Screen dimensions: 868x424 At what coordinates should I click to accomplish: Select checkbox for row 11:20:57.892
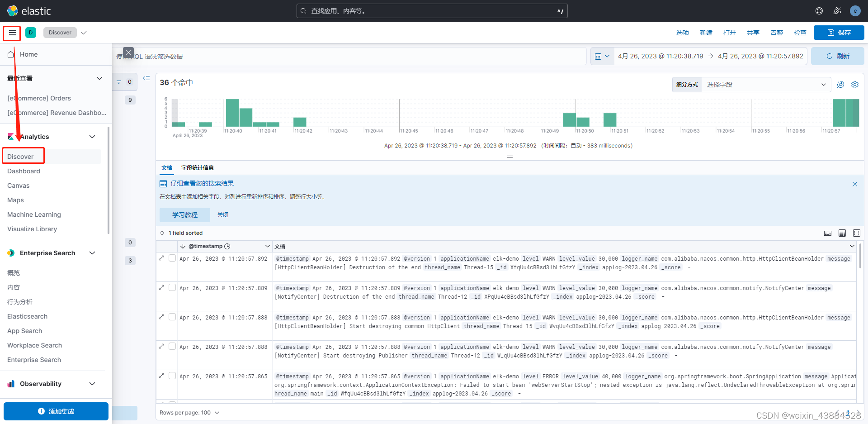[172, 258]
